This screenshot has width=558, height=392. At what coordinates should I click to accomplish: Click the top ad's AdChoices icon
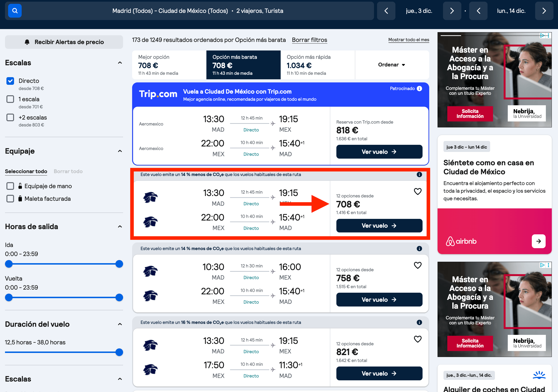tap(542, 35)
